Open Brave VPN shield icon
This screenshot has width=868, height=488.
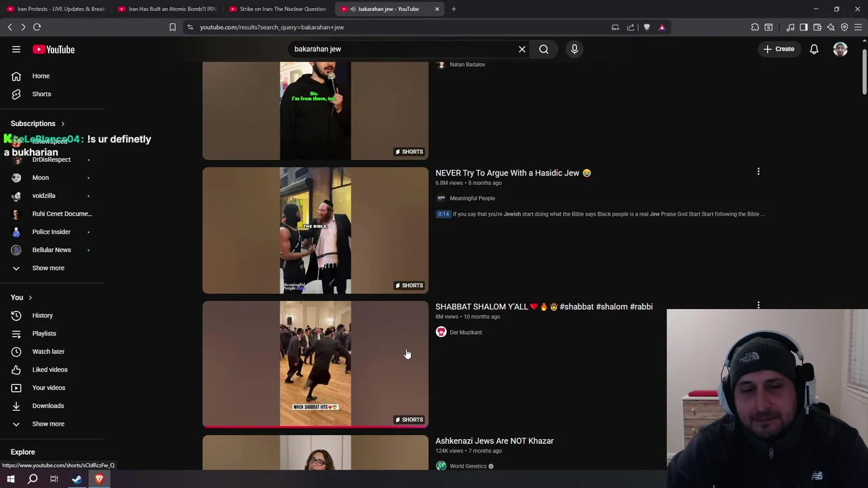click(844, 27)
